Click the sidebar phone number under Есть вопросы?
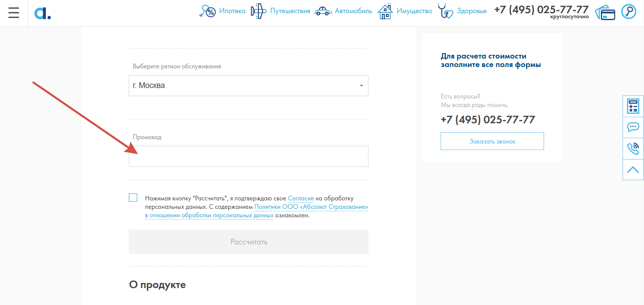Viewport: 644px width, 305px height. tap(488, 119)
